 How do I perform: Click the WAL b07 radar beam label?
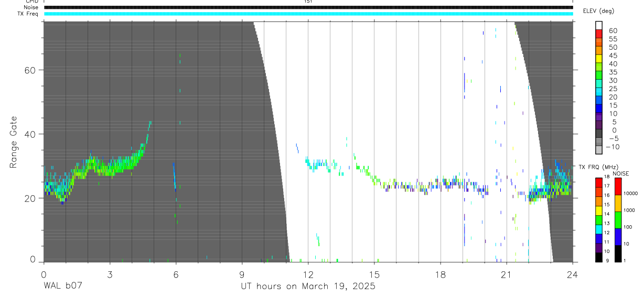click(x=62, y=287)
